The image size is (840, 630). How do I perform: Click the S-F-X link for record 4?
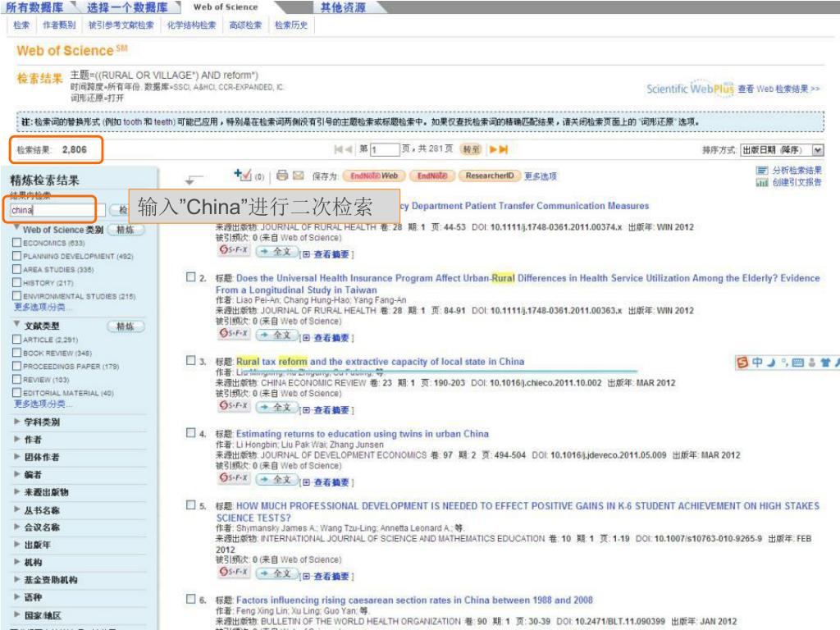pyautogui.click(x=234, y=478)
